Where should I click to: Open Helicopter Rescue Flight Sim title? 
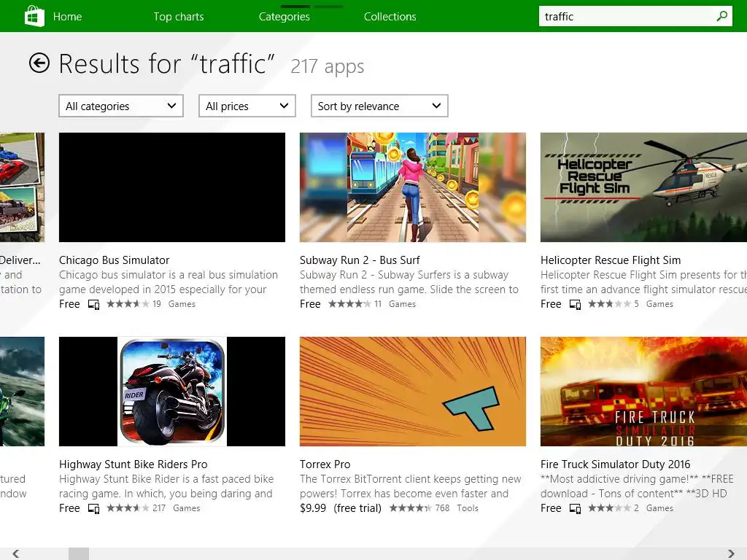click(611, 260)
